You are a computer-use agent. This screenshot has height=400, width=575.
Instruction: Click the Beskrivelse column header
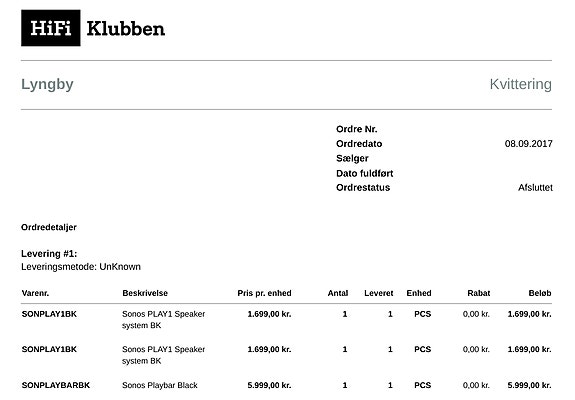click(x=145, y=293)
